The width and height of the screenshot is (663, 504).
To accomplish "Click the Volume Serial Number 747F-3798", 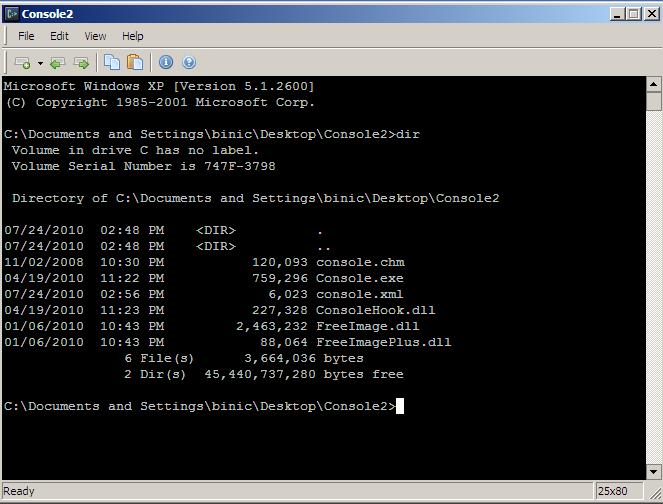I will click(144, 166).
